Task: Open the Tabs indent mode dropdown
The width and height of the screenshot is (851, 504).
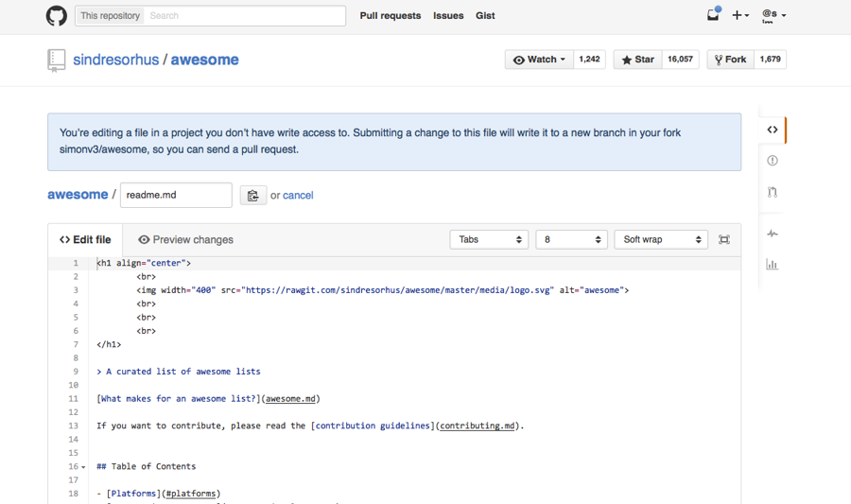Action: point(489,240)
